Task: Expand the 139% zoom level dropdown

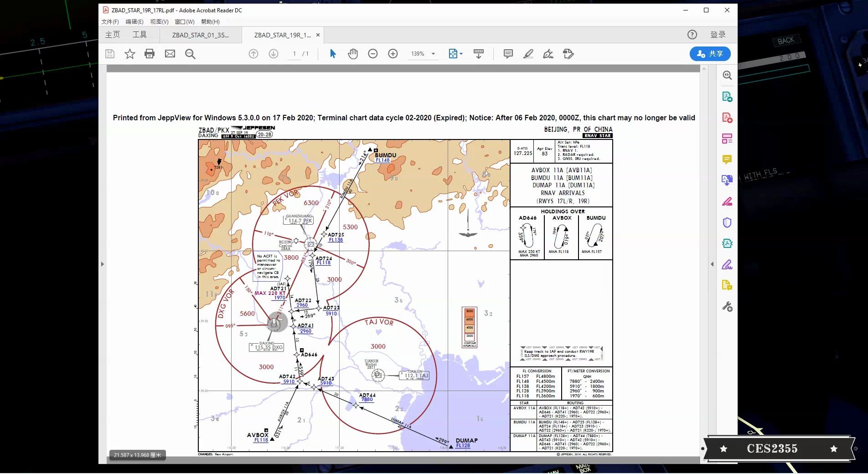Action: coord(433,54)
